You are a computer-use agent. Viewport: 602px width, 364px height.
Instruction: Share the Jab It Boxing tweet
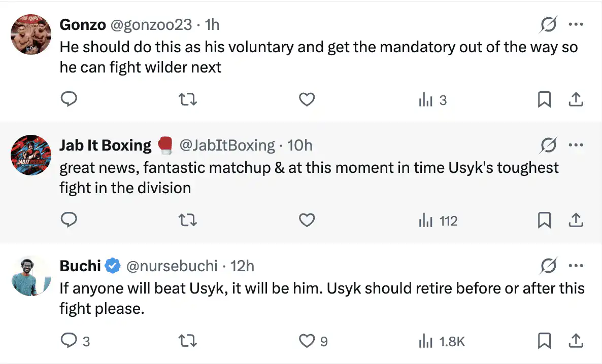tap(576, 221)
